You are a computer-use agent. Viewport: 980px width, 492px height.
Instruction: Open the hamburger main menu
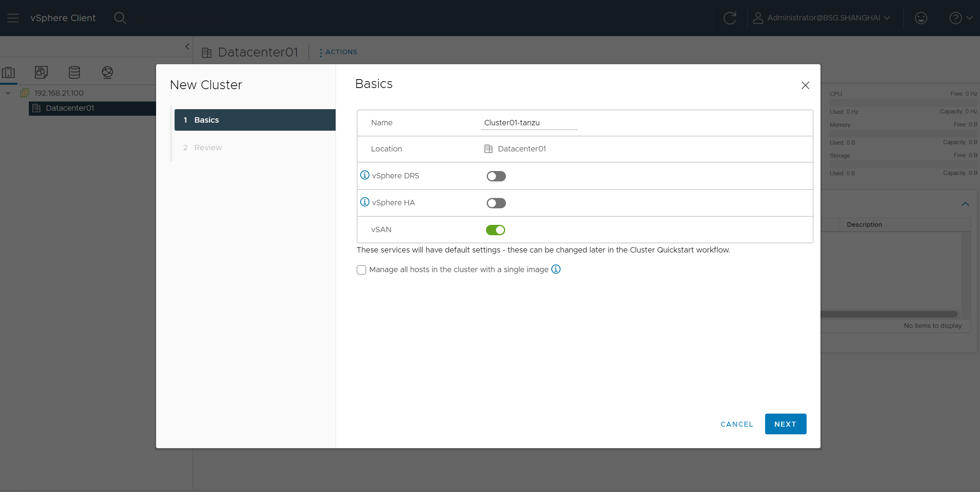pos(13,18)
